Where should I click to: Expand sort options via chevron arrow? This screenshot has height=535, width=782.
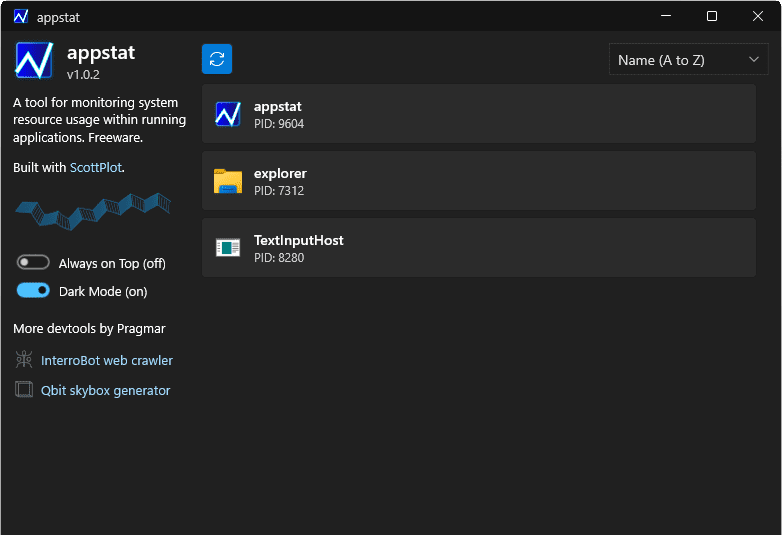click(x=754, y=60)
